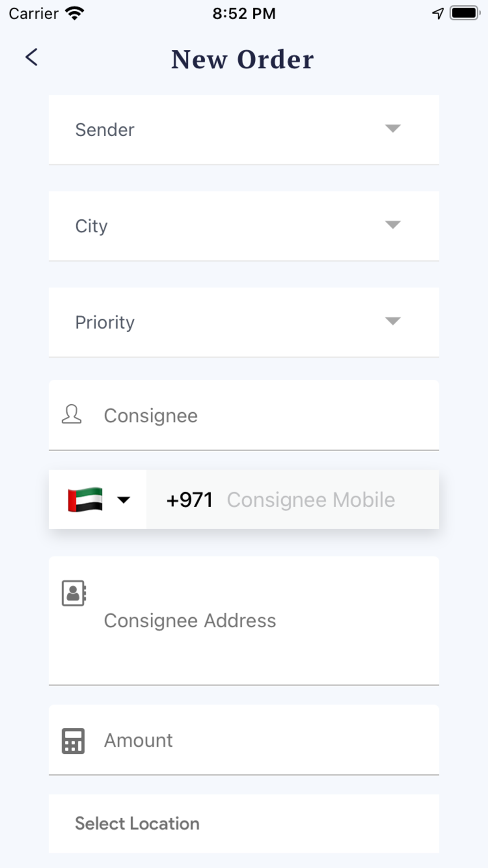Tap the location arrow status icon
Image resolution: width=488 pixels, height=868 pixels.
tap(438, 13)
